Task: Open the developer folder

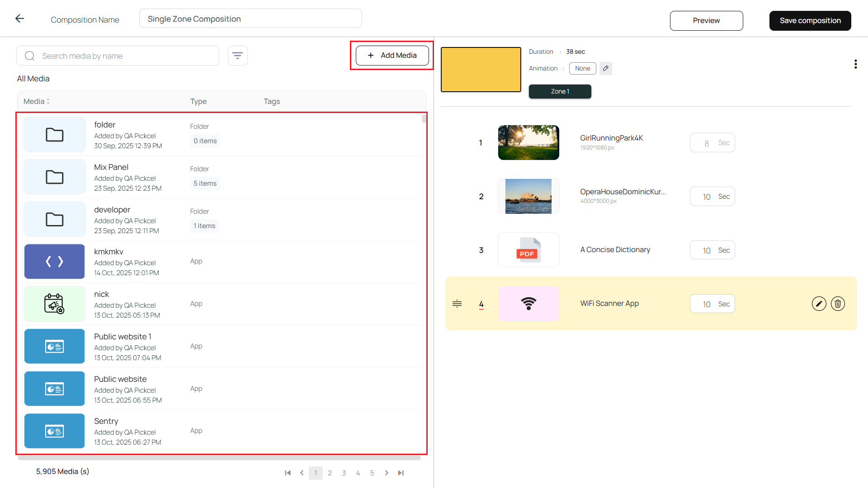Action: click(112, 210)
